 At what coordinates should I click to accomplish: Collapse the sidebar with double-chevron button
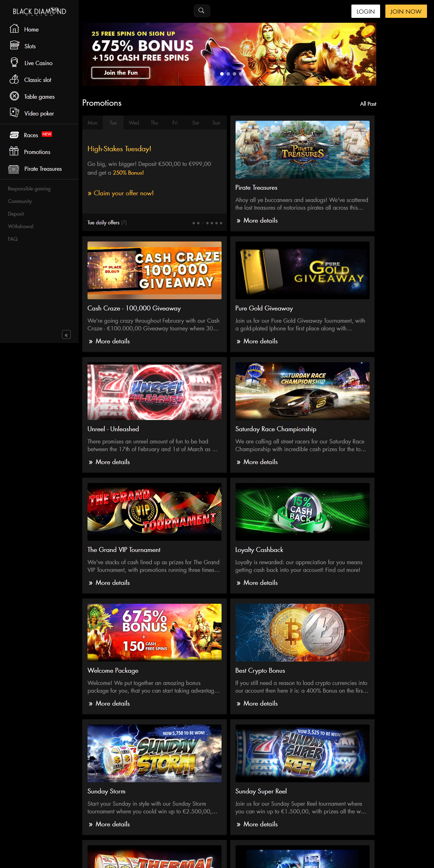pos(66,335)
